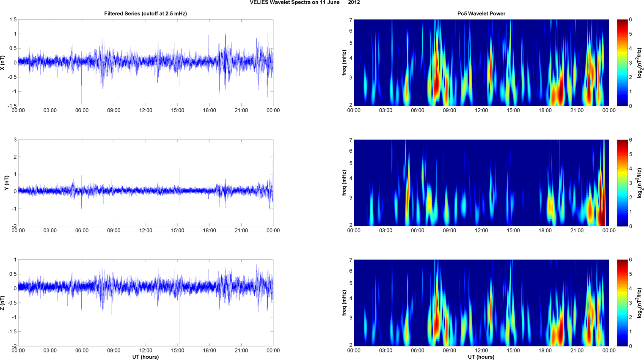Click the VELIES Wavelet Spectra figure title
The height and width of the screenshot is (360, 644).
pyautogui.click(x=305, y=3)
